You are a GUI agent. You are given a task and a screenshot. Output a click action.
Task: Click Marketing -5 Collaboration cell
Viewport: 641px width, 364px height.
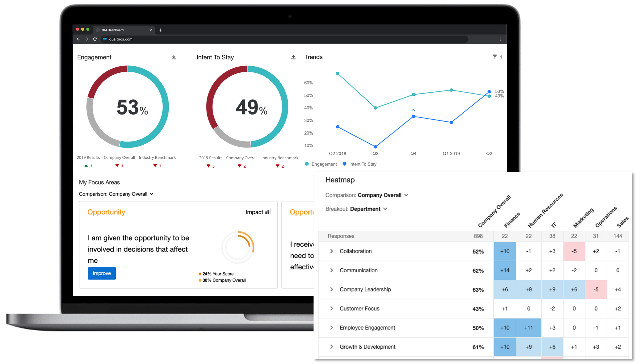coord(574,251)
